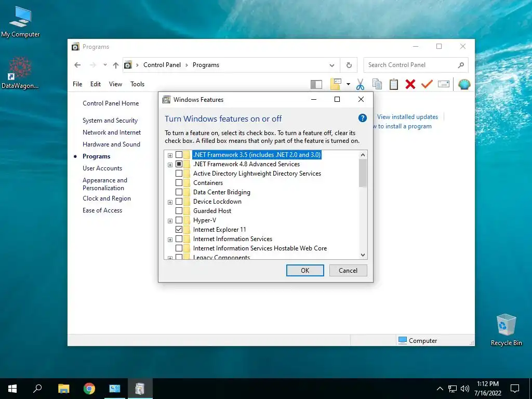Open Windows Features help question icon
532x399 pixels.
362,118
